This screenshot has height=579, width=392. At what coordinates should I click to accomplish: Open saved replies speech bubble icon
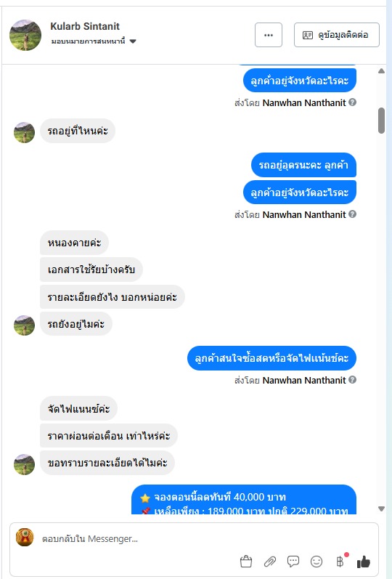293,562
